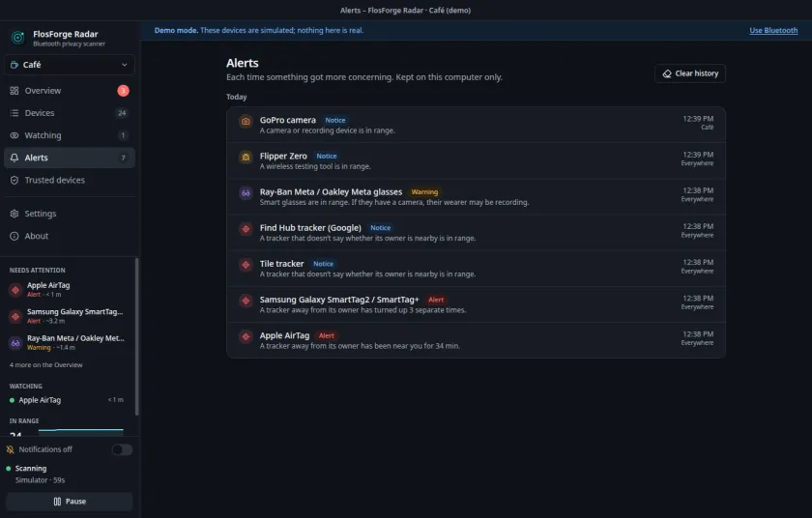Open Trusted devices
The image size is (812, 518).
click(x=70, y=180)
